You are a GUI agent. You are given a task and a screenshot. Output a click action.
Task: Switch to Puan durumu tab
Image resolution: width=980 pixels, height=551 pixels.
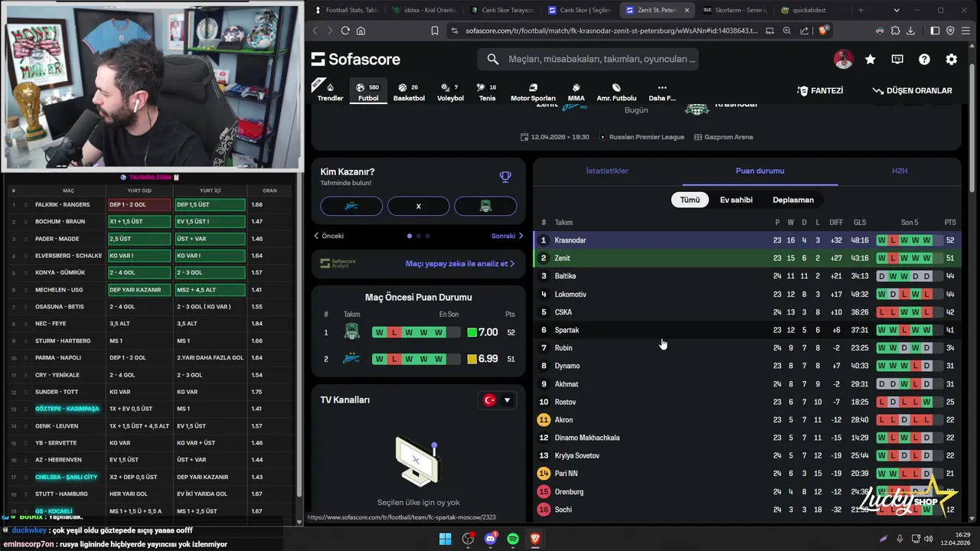click(x=759, y=171)
